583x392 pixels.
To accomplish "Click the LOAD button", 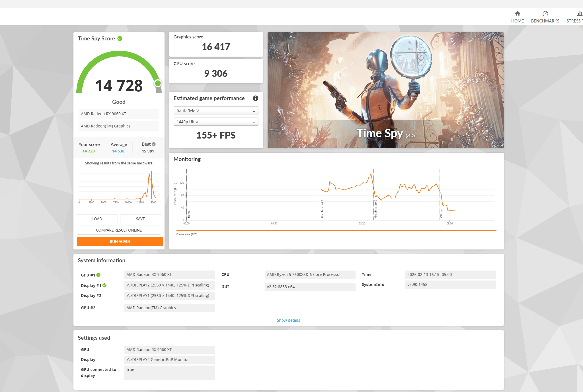I will point(97,219).
